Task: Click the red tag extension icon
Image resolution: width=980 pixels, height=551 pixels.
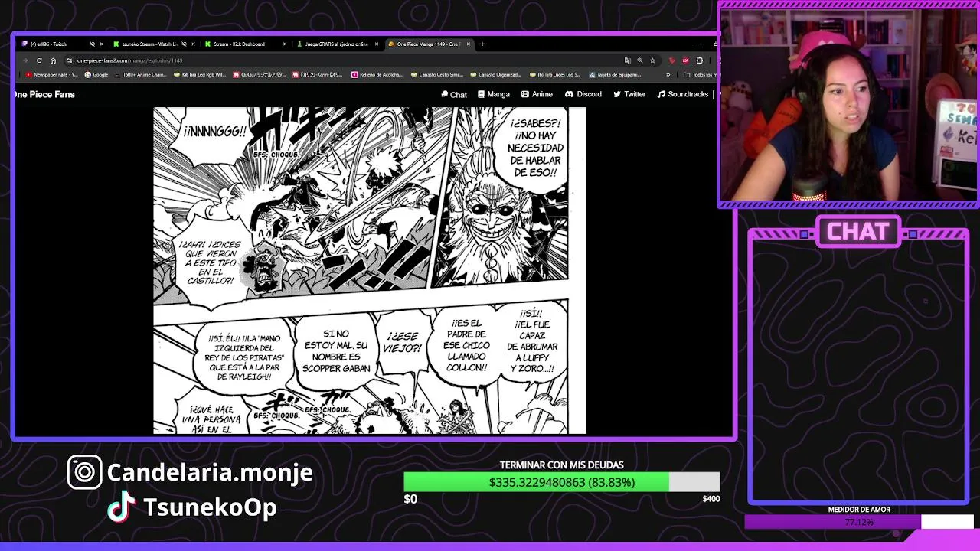Action: click(x=671, y=60)
